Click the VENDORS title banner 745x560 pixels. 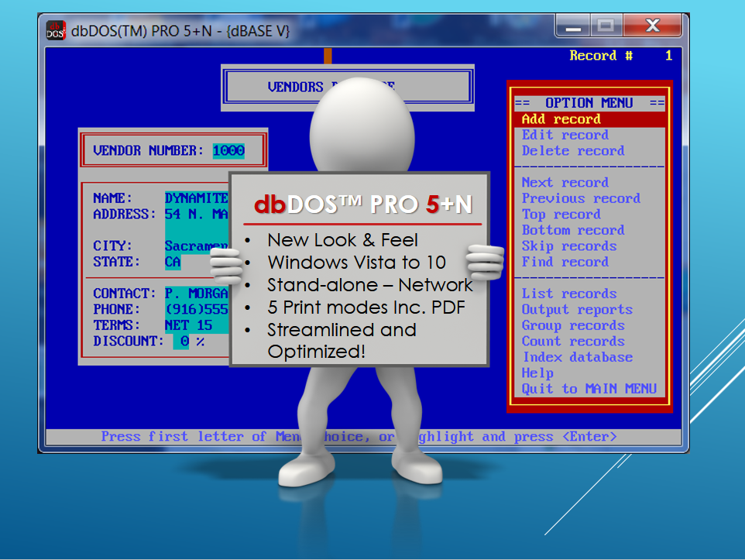point(348,87)
